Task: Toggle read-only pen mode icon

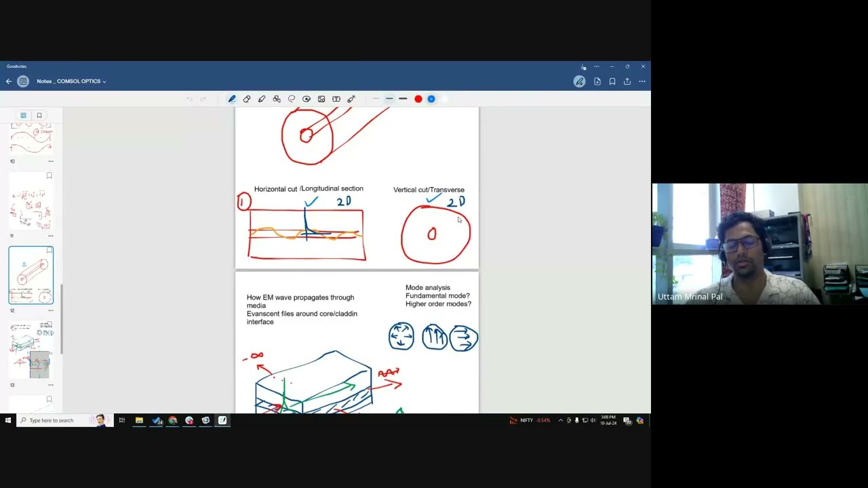Action: click(x=579, y=81)
